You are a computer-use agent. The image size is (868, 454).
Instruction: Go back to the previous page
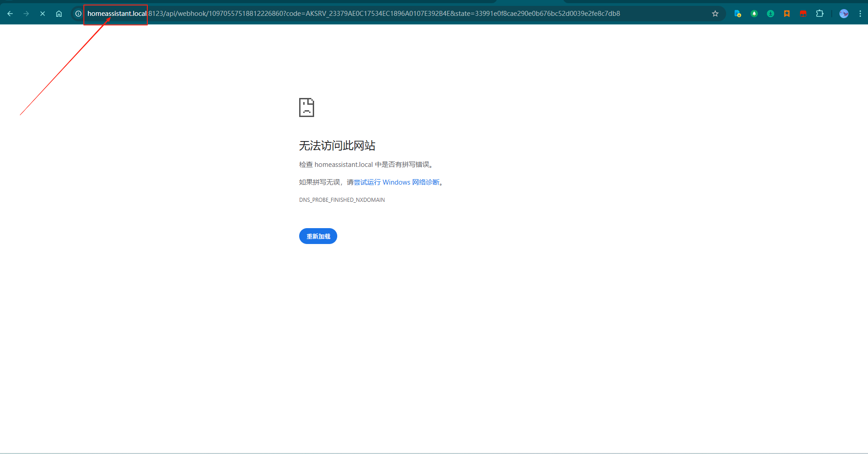[x=10, y=14]
